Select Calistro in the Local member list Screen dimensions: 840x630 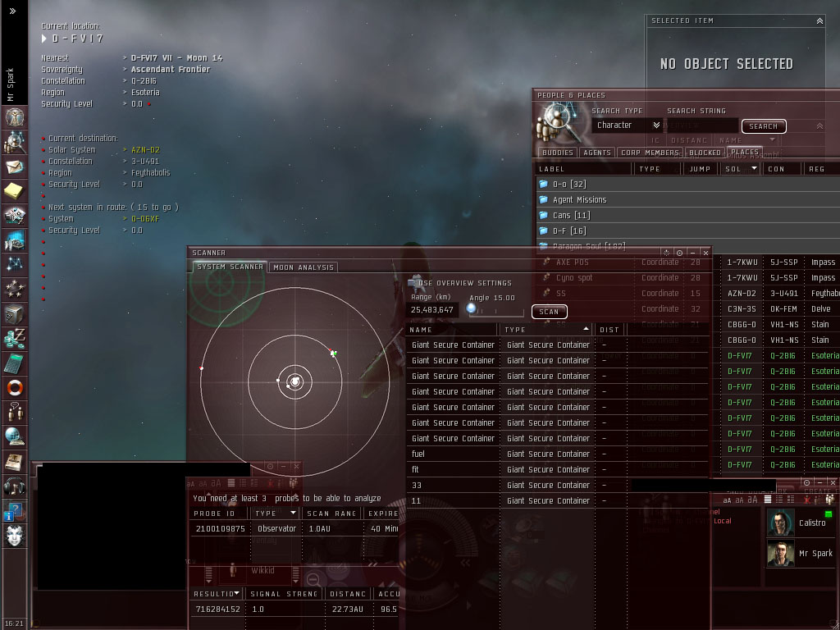801,523
